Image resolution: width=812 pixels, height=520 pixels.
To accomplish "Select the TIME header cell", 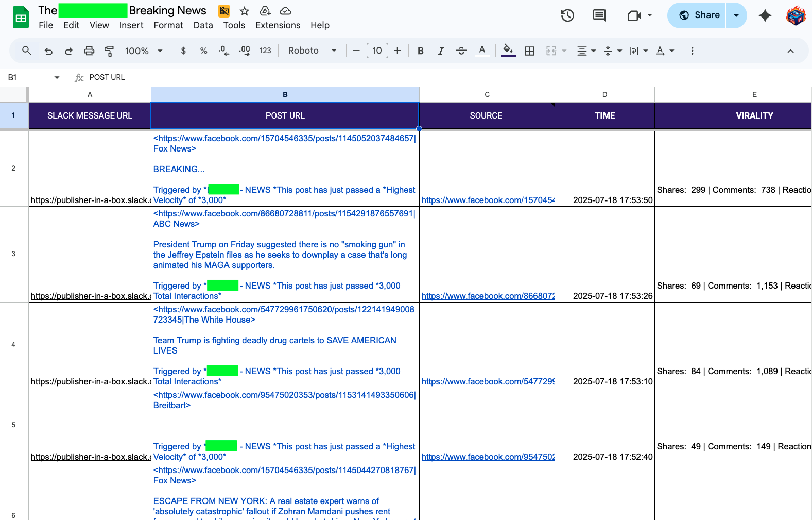I will [x=604, y=115].
